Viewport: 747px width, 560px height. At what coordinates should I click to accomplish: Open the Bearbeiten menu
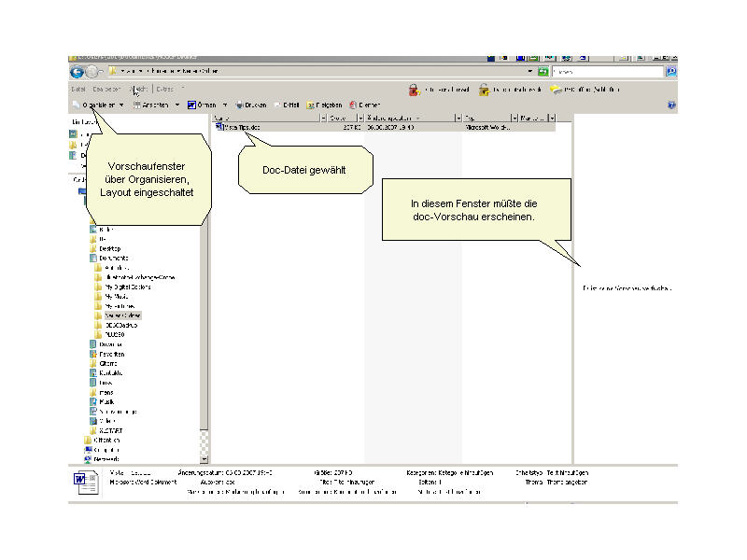coord(106,89)
